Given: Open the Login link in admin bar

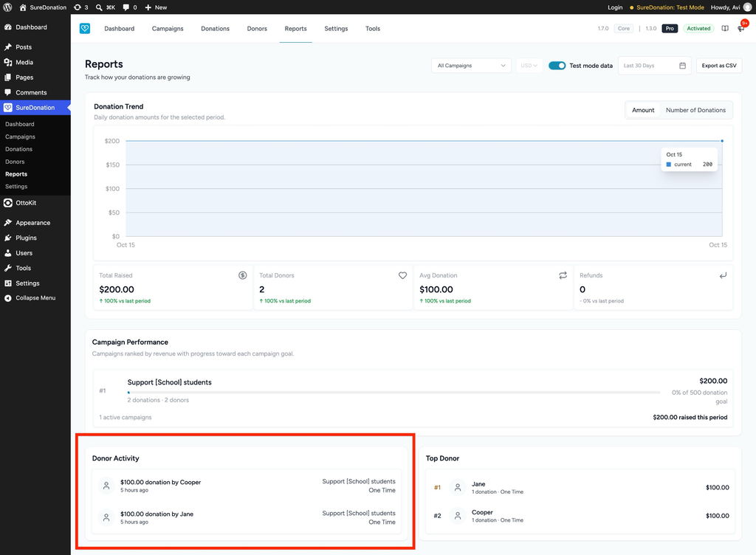Looking at the screenshot, I should click(615, 7).
